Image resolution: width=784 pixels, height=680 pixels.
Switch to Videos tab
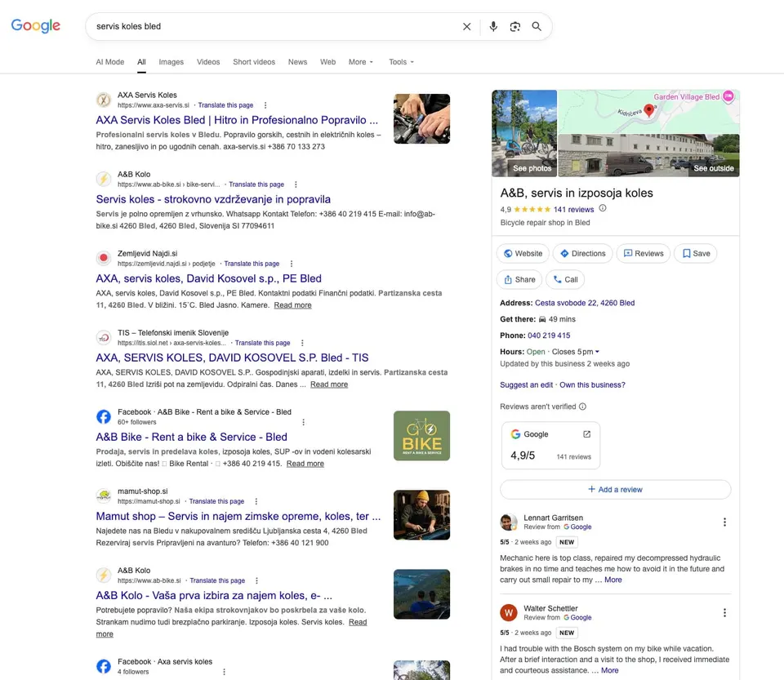(208, 62)
